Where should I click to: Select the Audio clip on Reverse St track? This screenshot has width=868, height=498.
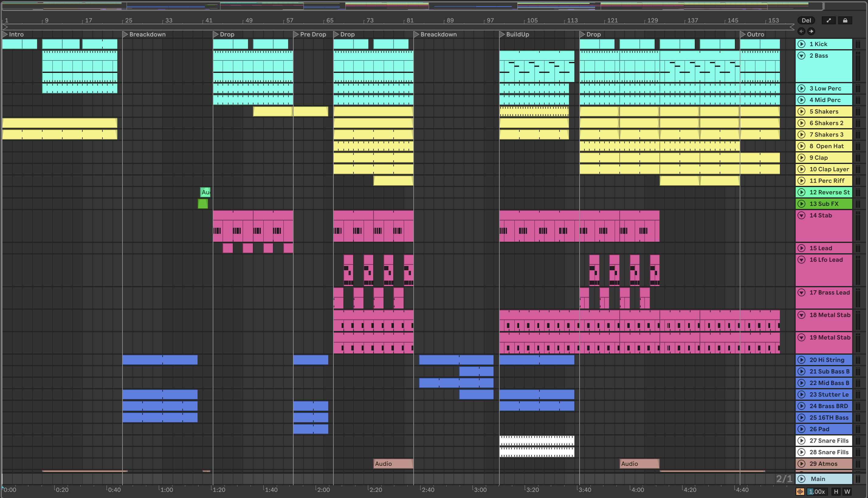(205, 192)
